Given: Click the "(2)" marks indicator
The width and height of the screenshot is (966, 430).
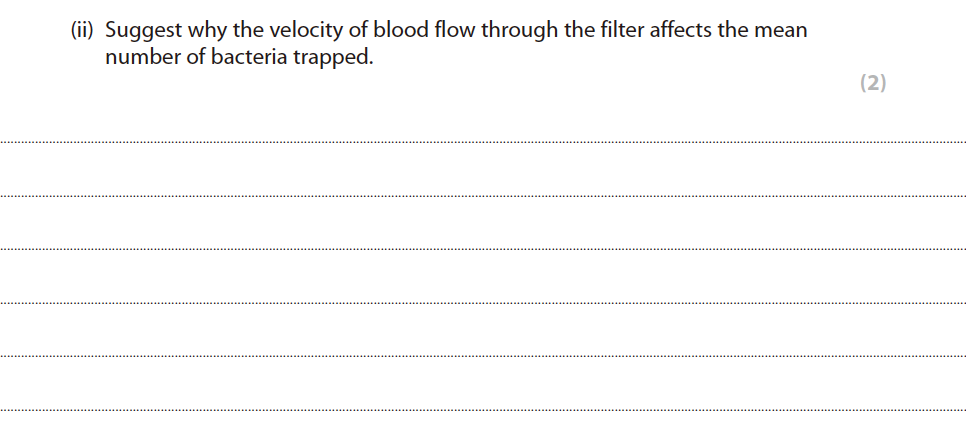Looking at the screenshot, I should click(x=873, y=84).
